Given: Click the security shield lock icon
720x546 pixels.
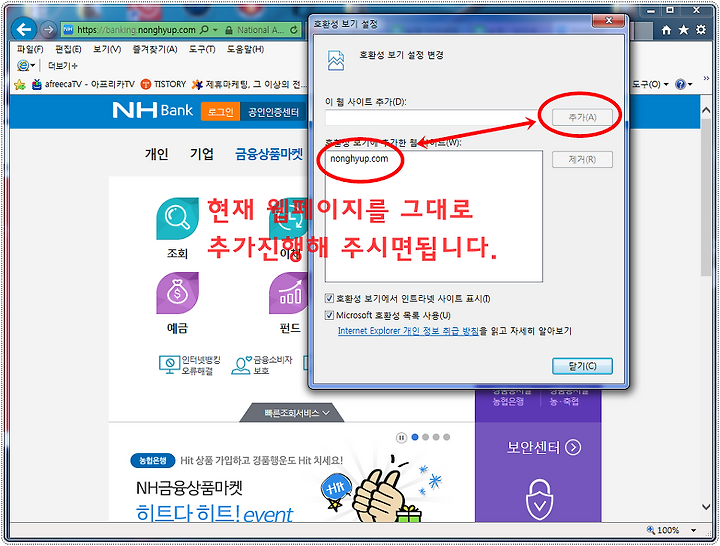Looking at the screenshot, I should (x=539, y=500).
